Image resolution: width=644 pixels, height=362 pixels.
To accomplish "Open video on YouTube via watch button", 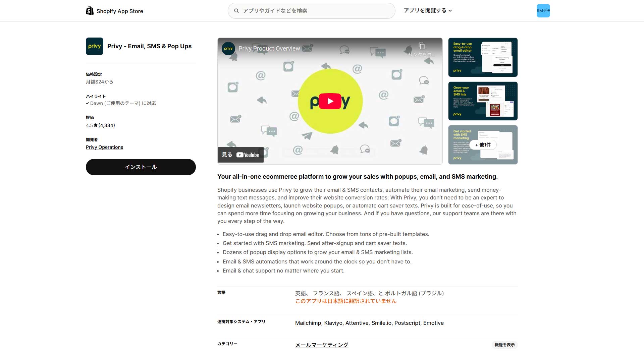I will (x=240, y=155).
